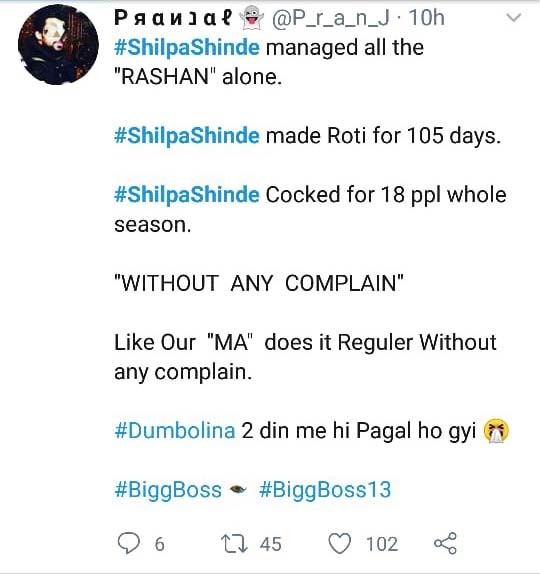Click the Pranjal display name
The width and height of the screenshot is (540, 578).
173,17
